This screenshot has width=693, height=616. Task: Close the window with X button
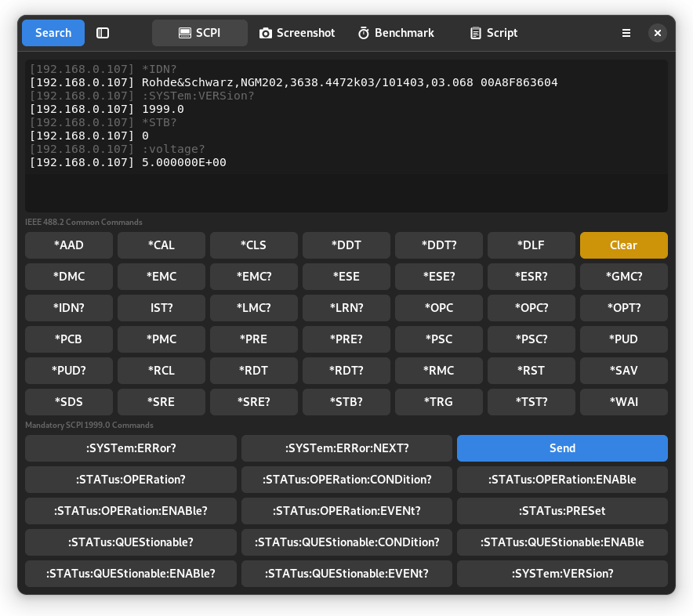pyautogui.click(x=658, y=33)
